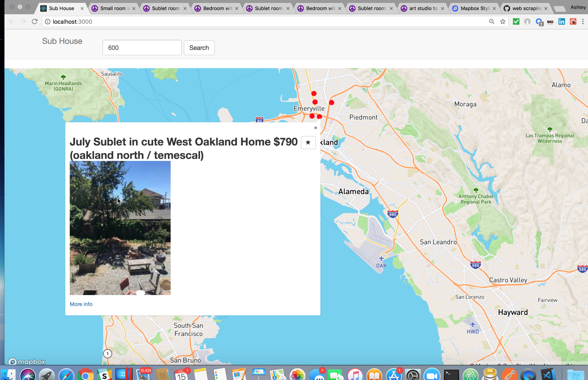Click the mapbox logo on the map
The width and height of the screenshot is (588, 380).
click(27, 362)
